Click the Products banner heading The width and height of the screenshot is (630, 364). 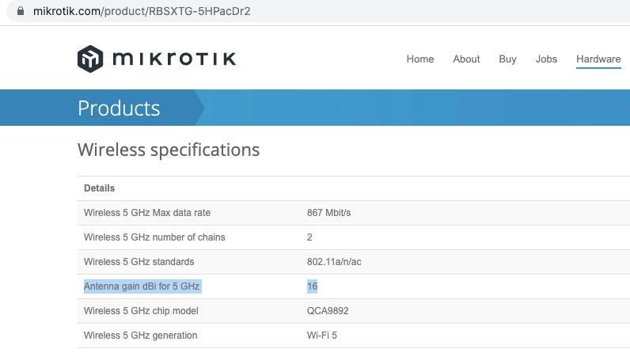[x=119, y=108]
